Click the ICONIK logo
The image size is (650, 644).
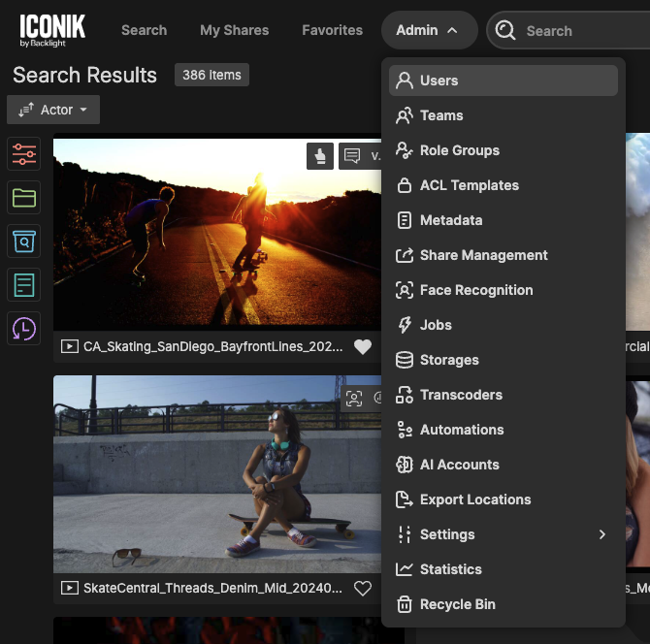click(52, 30)
